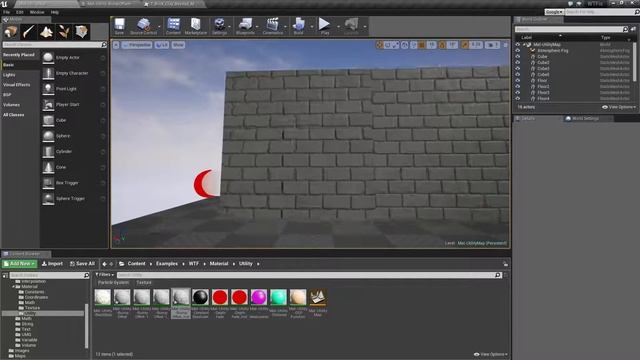The height and width of the screenshot is (360, 640).
Task: Select the magenta sphere material thumbnail
Action: tap(259, 298)
